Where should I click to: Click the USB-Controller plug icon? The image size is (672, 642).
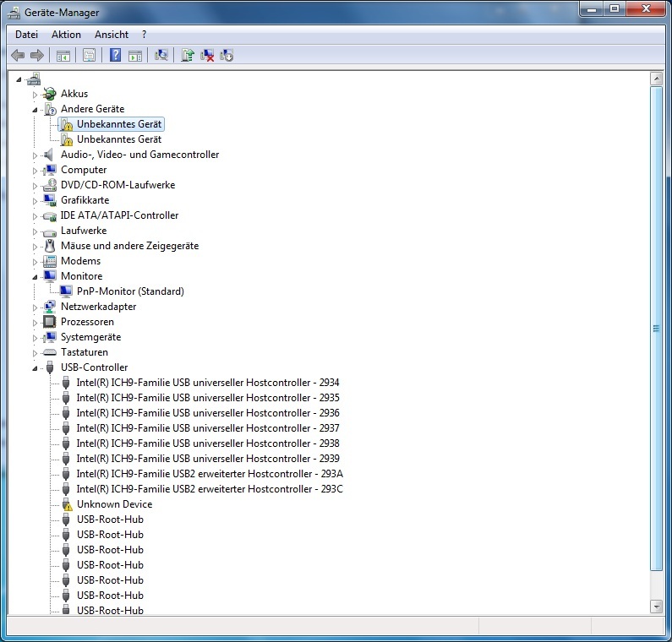click(x=50, y=367)
